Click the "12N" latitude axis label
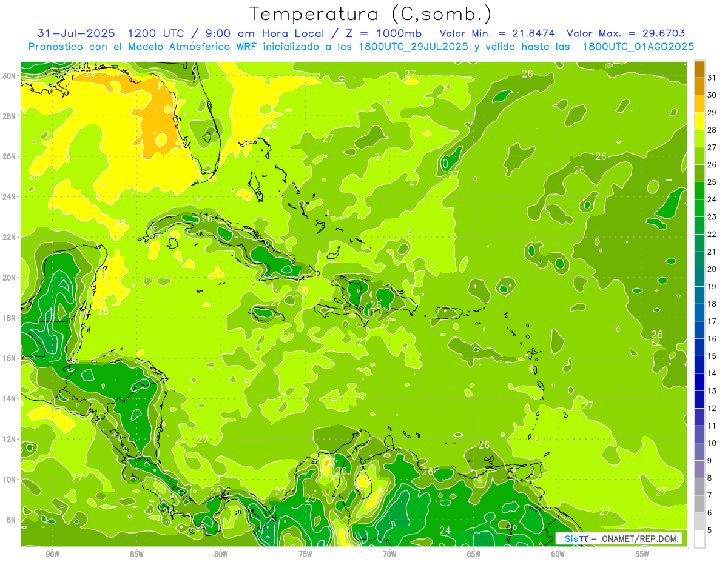The width and height of the screenshot is (728, 562). 10,439
